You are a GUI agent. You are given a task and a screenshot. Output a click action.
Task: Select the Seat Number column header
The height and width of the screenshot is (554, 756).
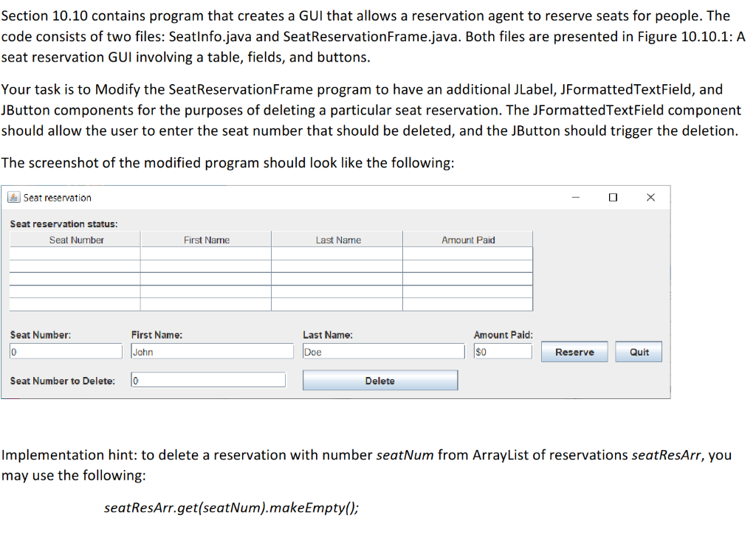[x=75, y=239]
